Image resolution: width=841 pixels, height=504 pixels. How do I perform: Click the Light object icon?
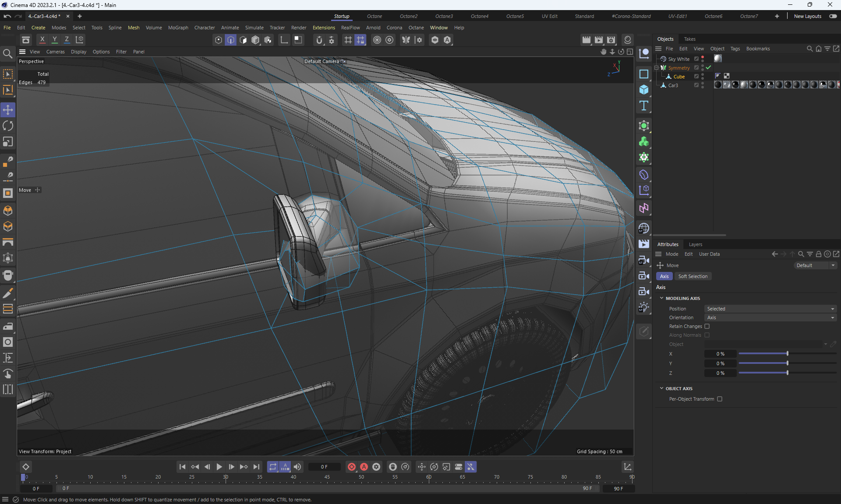pos(643,307)
